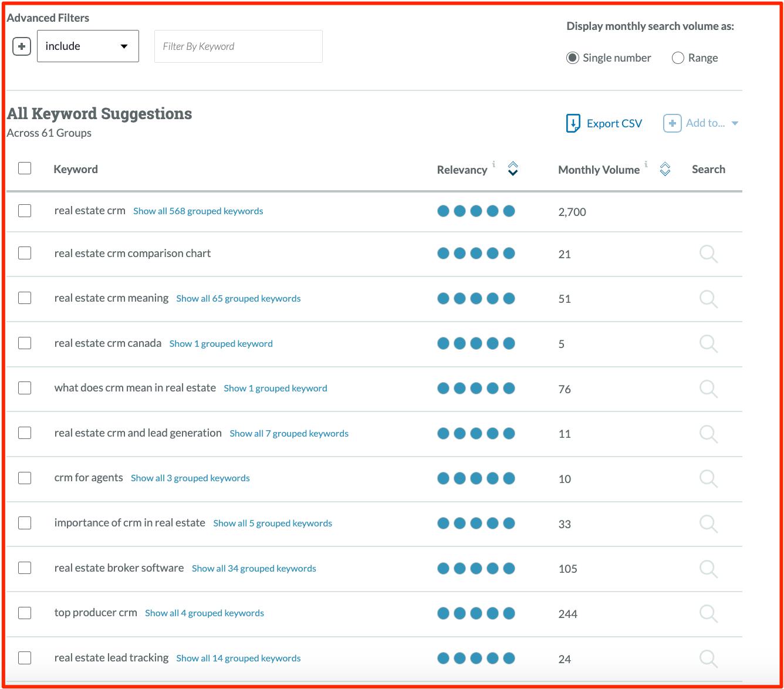Click 'Show 1 grouped keyword' for canada row
Image resolution: width=784 pixels, height=689 pixels.
[221, 343]
